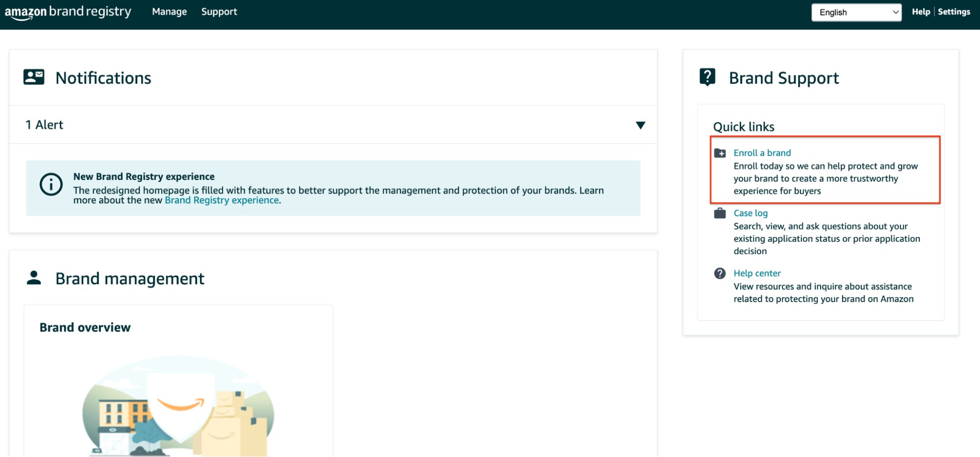Click the Help center question circle icon
980x457 pixels.
pyautogui.click(x=720, y=274)
